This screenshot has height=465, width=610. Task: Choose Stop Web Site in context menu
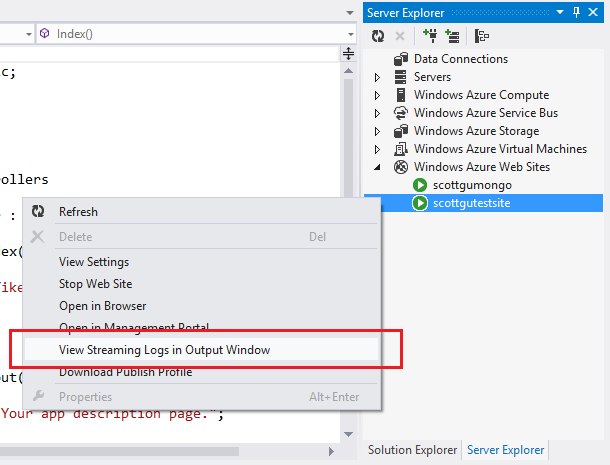click(x=201, y=284)
